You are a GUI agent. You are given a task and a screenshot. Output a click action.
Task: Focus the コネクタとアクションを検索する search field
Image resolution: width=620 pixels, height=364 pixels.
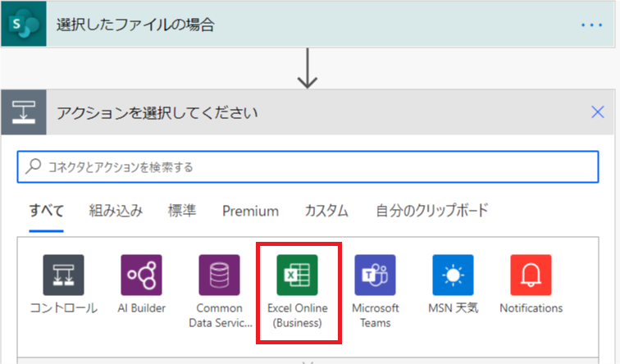[x=308, y=166]
